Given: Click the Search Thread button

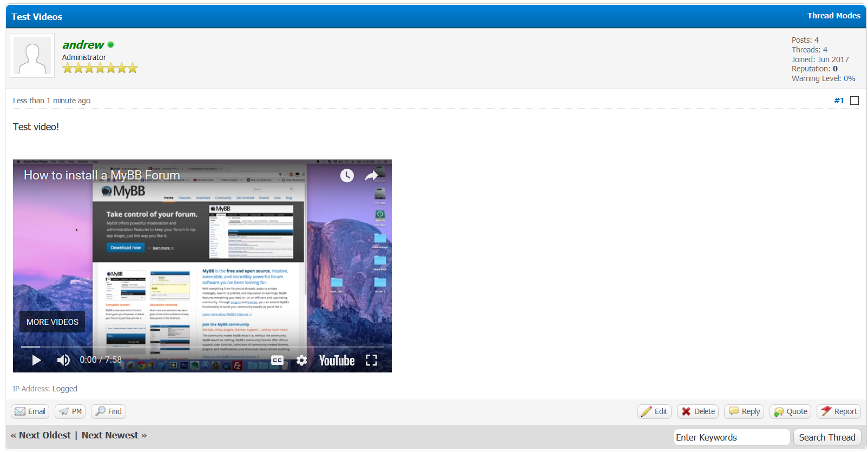Looking at the screenshot, I should (x=827, y=437).
